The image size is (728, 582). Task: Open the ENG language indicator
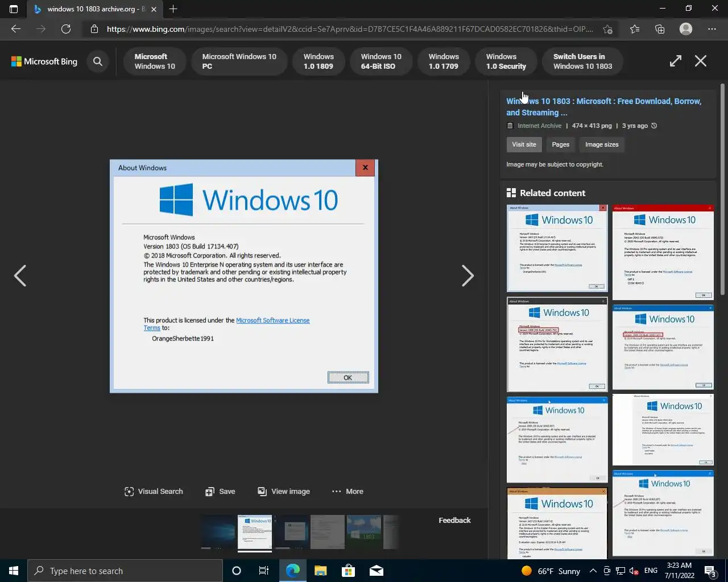coord(651,571)
